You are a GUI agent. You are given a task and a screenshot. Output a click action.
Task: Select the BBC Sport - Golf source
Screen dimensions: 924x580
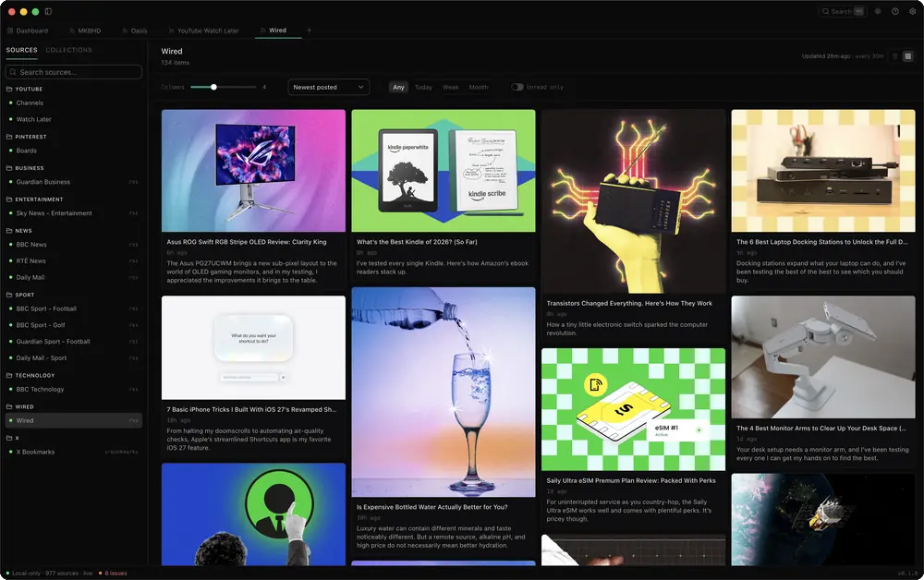pyautogui.click(x=74, y=325)
